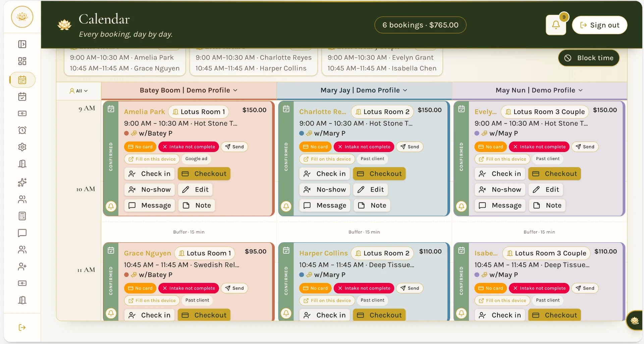This screenshot has height=344, width=644.
Task: Click Lotus Room 1 tag on Amelia Park card
Action: [199, 112]
